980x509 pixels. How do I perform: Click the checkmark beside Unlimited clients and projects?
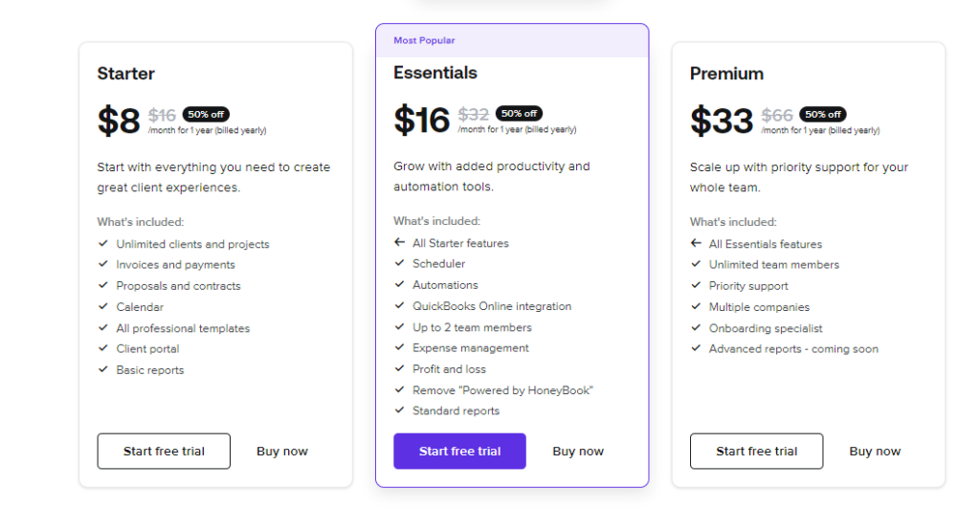(x=103, y=243)
